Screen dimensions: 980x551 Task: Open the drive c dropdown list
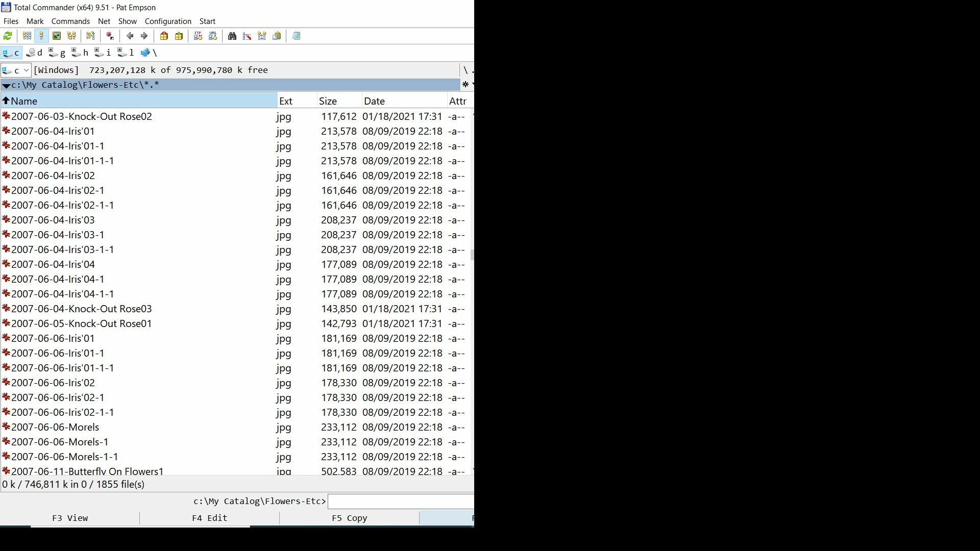coord(26,70)
